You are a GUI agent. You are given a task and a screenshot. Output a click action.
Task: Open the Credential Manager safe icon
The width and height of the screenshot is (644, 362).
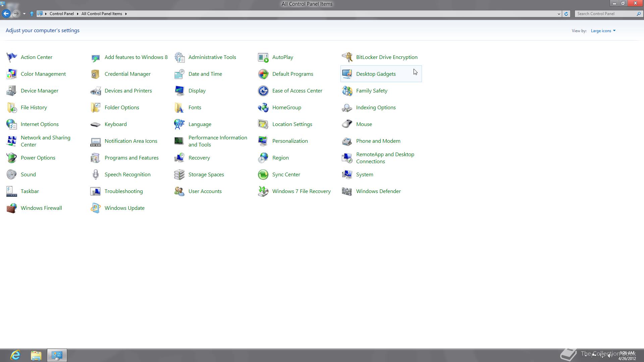tap(96, 74)
